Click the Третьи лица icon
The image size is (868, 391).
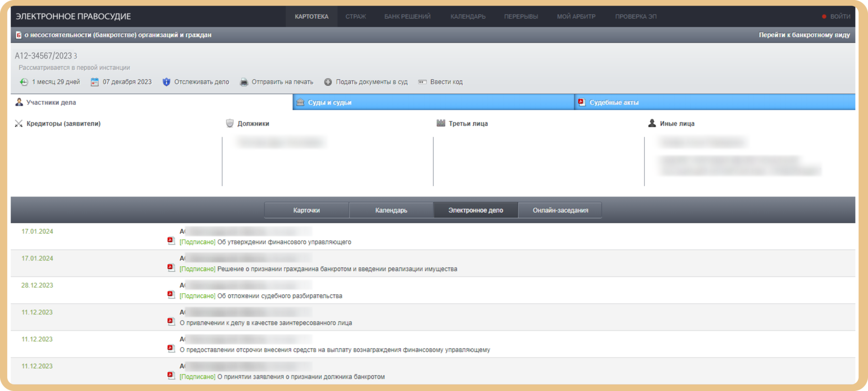(x=441, y=123)
